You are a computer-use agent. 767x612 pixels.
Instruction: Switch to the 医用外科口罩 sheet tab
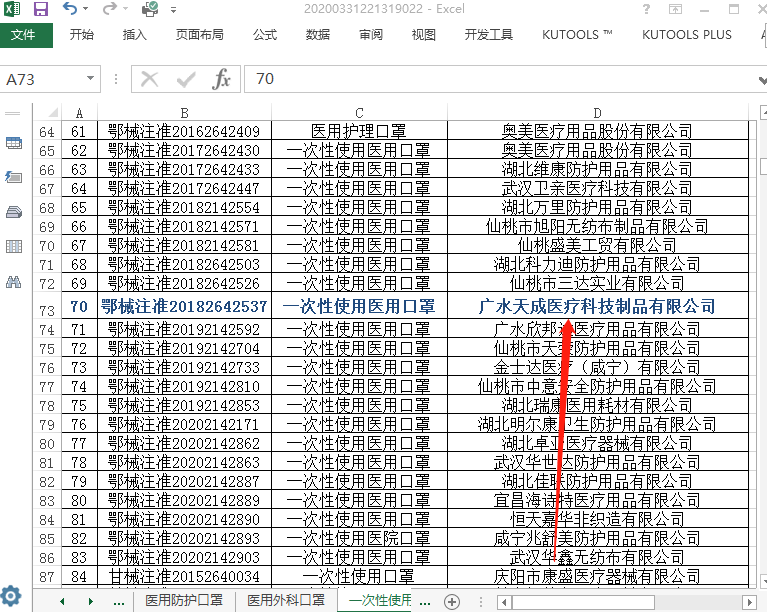[286, 600]
